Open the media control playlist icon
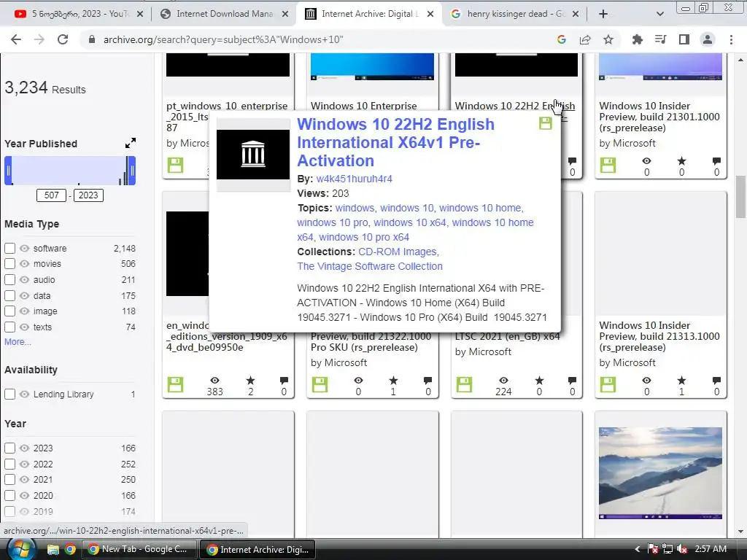The height and width of the screenshot is (560, 747). tap(661, 39)
